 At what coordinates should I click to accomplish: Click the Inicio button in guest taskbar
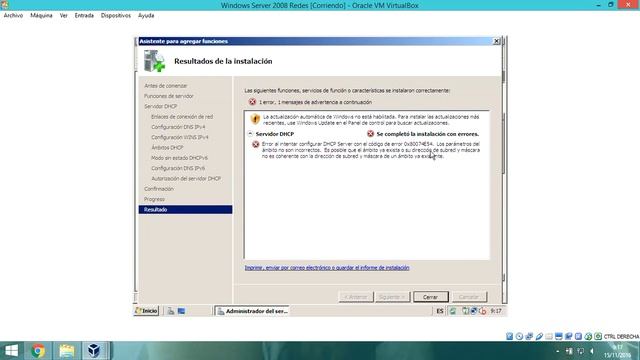[x=146, y=311]
